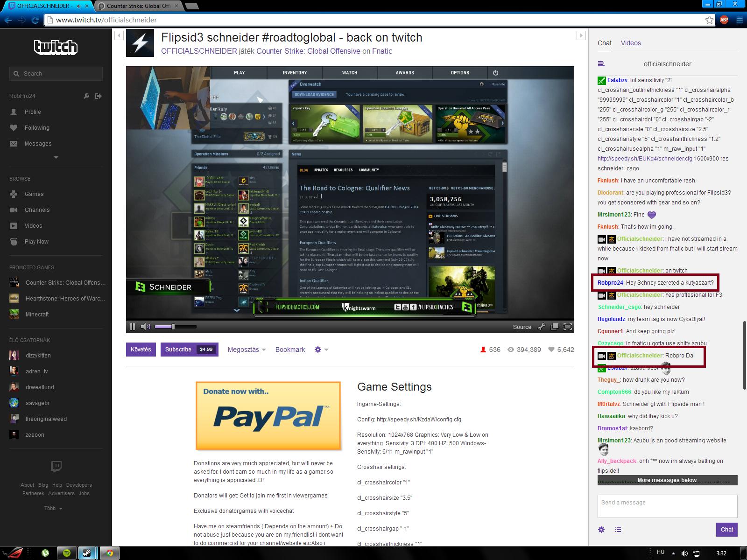
Task: Click the Követés follow button
Action: (x=141, y=350)
